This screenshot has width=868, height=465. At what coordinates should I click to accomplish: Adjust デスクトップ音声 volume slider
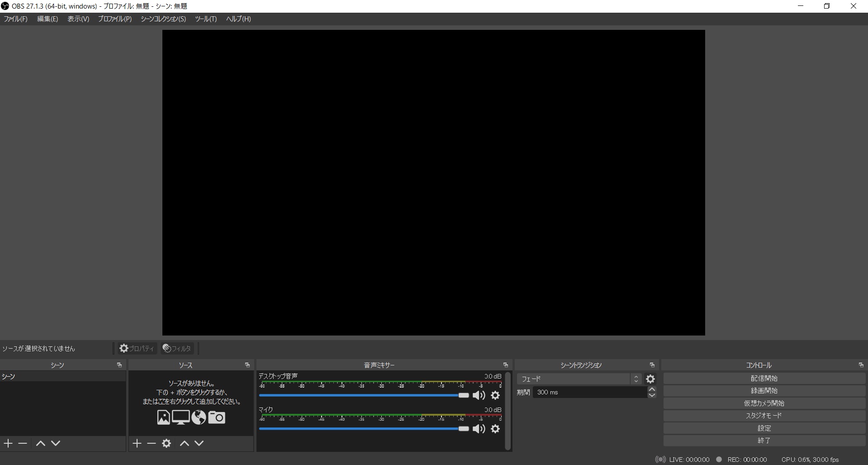tap(364, 395)
